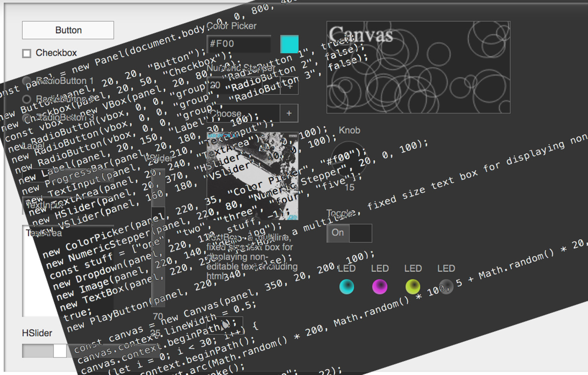Click inside the TextInput field

pos(68,205)
